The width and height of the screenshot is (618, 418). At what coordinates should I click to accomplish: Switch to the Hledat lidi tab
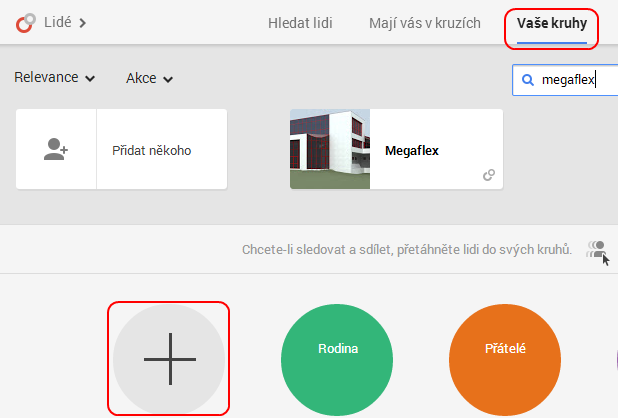click(x=300, y=23)
